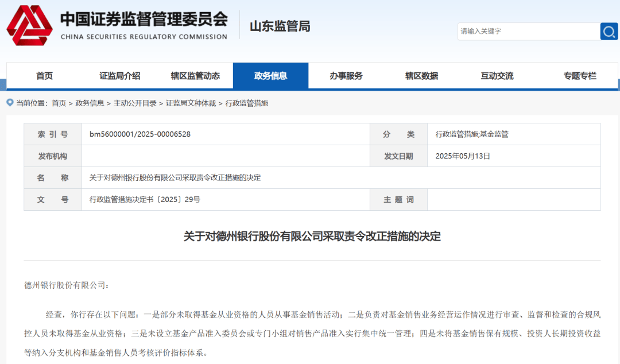
Task: Open the 首页 navigation tab
Action: pyautogui.click(x=44, y=76)
